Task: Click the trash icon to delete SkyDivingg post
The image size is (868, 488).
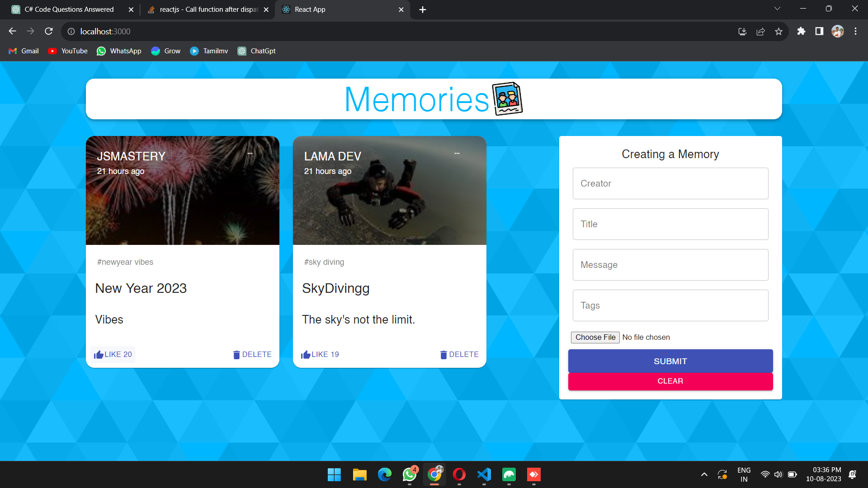Action: tap(443, 354)
